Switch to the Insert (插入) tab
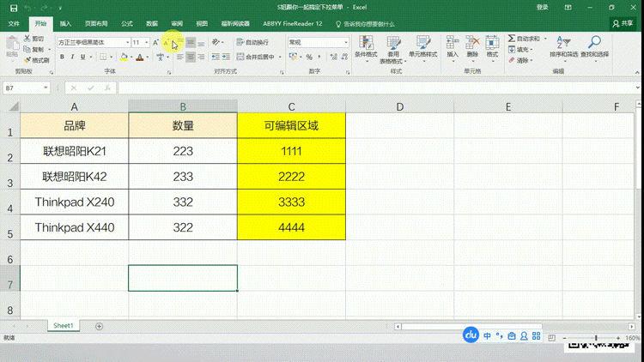Viewport: 644px width, 362px height. (66, 24)
